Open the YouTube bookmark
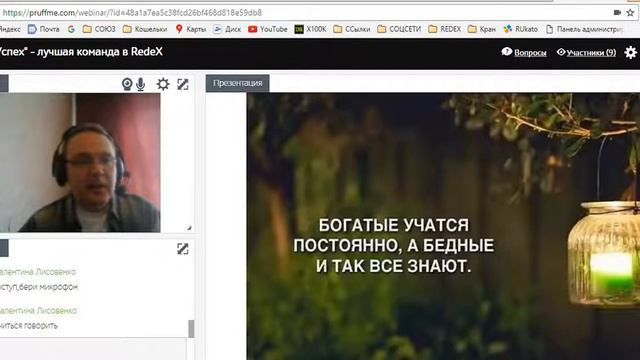 (268, 29)
